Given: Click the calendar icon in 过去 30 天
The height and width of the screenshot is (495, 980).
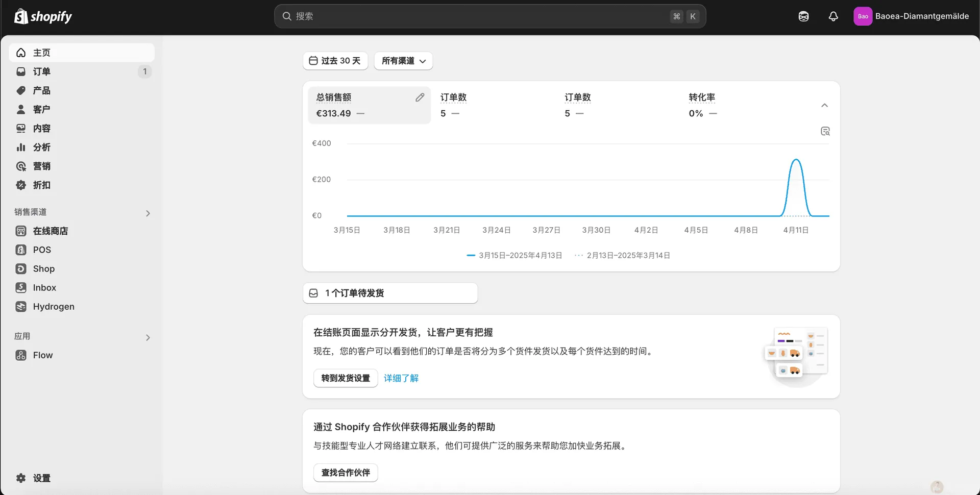Looking at the screenshot, I should pyautogui.click(x=313, y=61).
